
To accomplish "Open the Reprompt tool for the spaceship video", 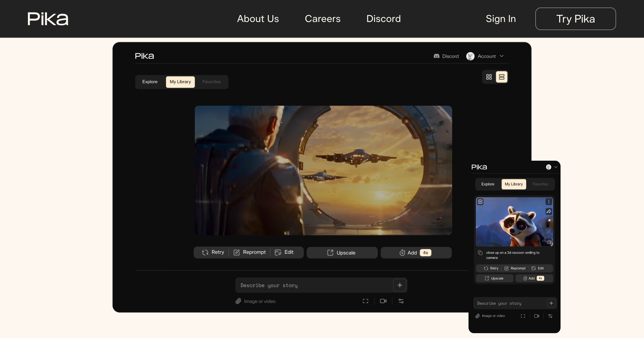I will point(250,252).
